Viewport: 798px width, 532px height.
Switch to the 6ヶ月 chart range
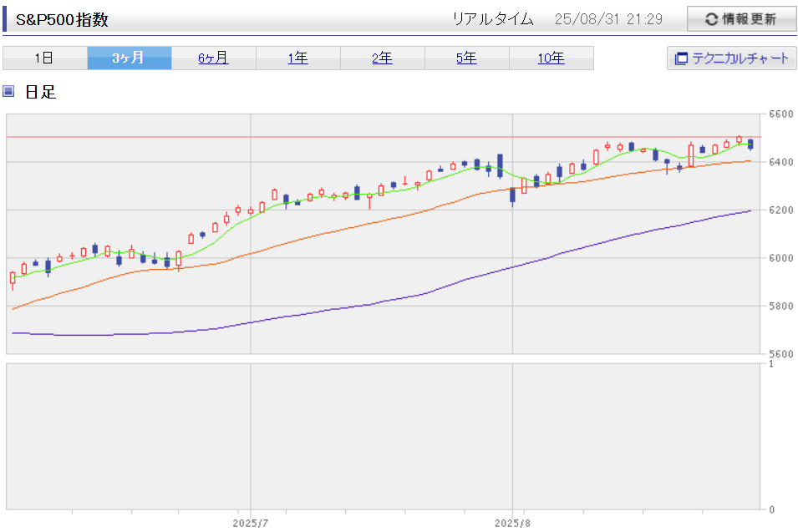pos(213,58)
